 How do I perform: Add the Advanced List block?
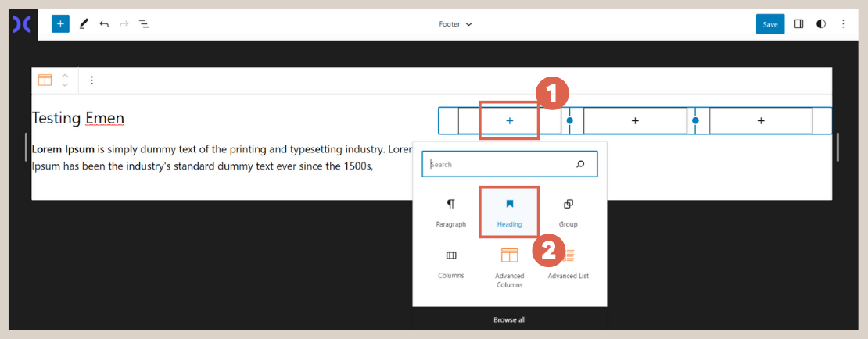pyautogui.click(x=568, y=263)
